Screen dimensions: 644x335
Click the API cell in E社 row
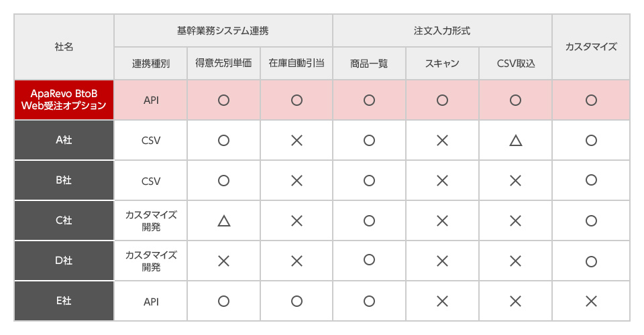(151, 301)
